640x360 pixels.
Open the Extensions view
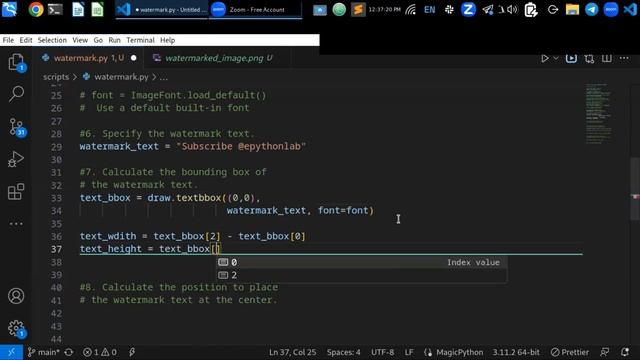click(16, 191)
